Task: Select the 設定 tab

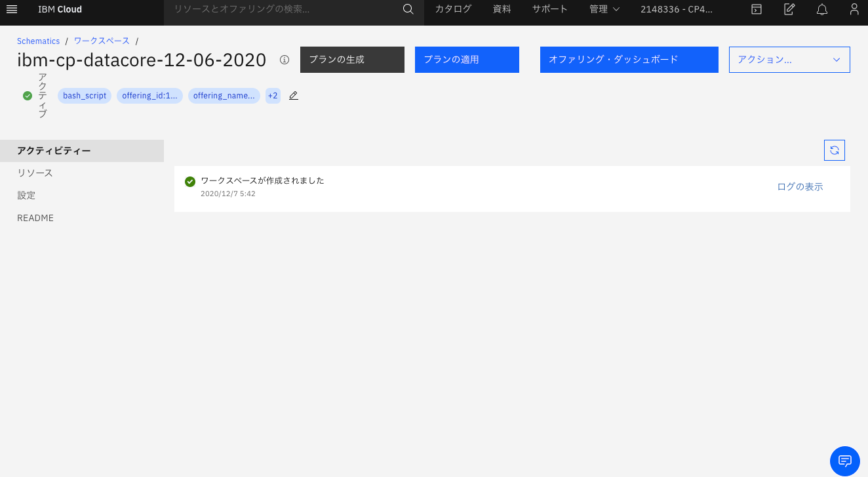Action: point(82,196)
